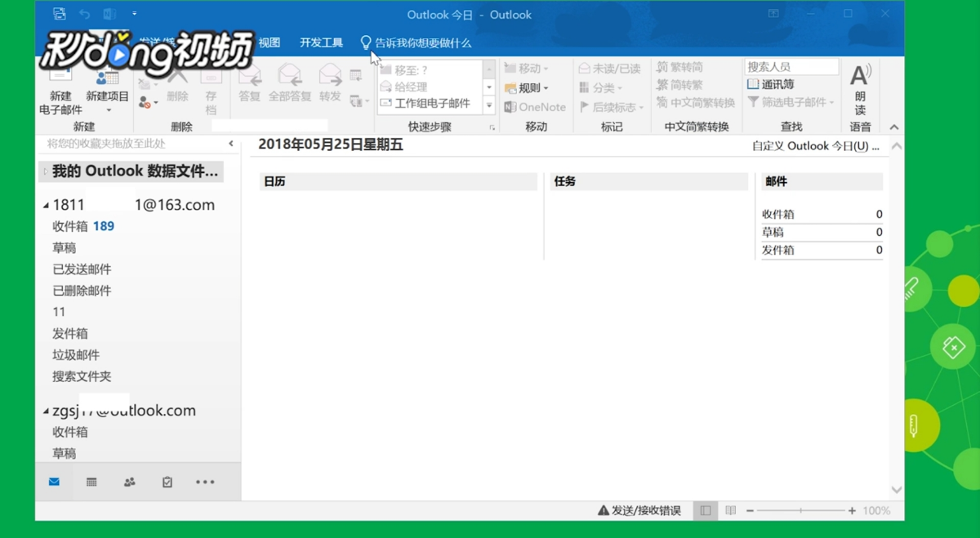Open the 视图 ribbon tab
Viewport: 980px width, 538px height.
(269, 42)
